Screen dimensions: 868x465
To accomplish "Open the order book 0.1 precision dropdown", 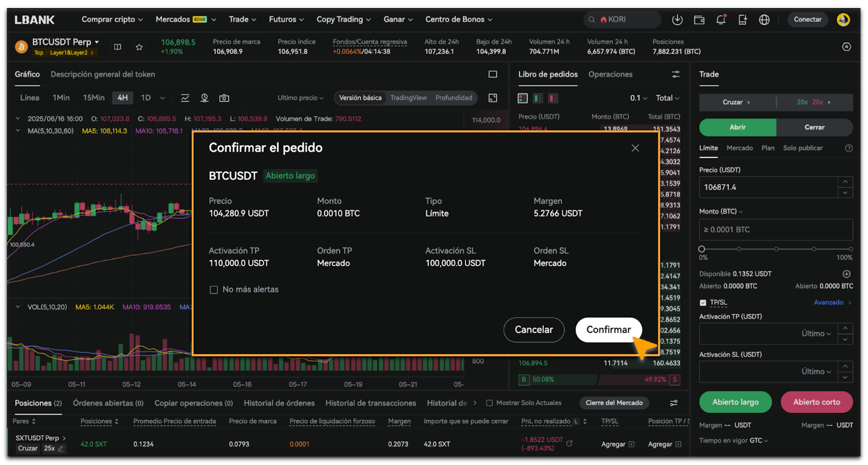I will coord(638,98).
